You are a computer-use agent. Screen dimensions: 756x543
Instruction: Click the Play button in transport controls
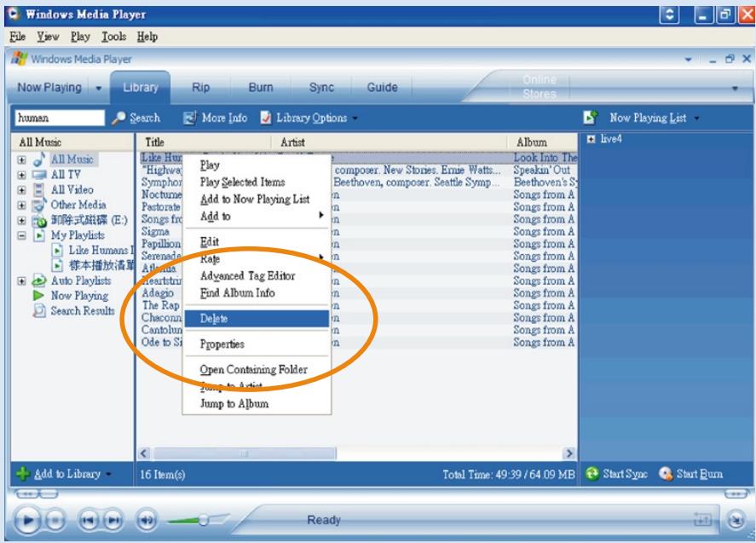coord(27,520)
